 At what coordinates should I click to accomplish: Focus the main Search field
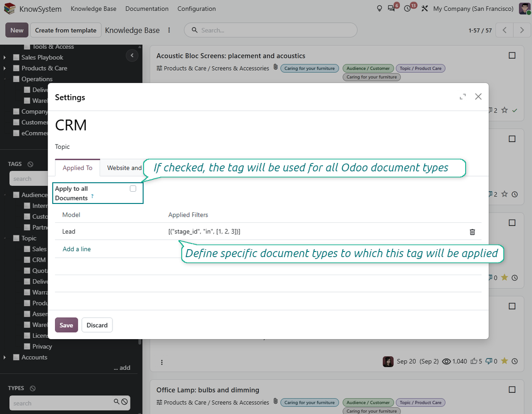[x=270, y=30]
